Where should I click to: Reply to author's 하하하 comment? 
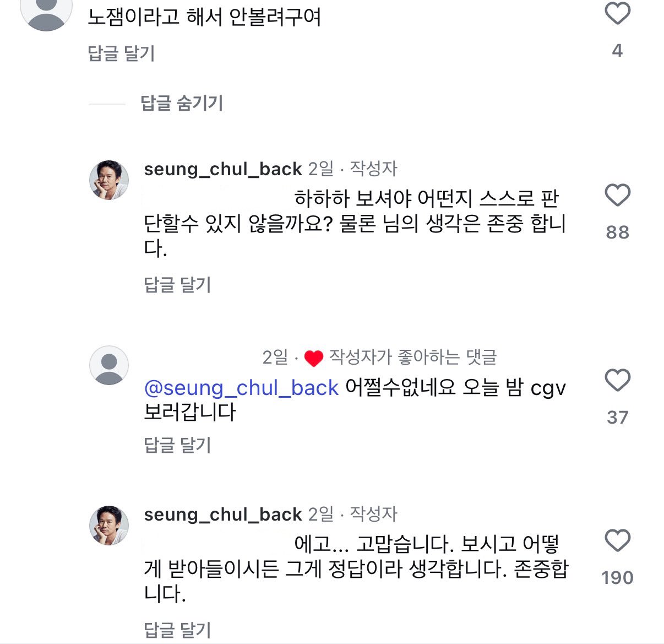tap(177, 285)
